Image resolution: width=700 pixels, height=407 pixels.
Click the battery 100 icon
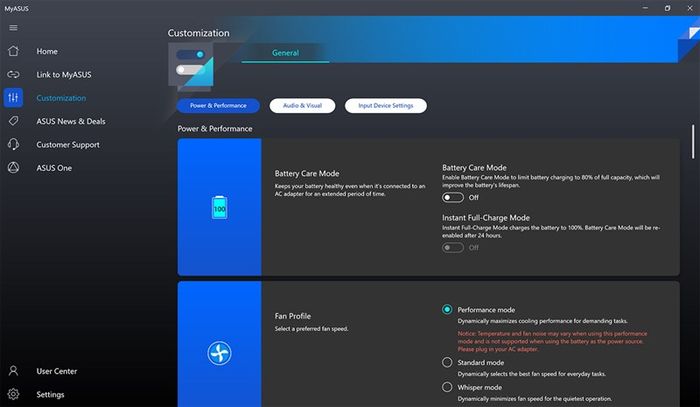pyautogui.click(x=219, y=207)
